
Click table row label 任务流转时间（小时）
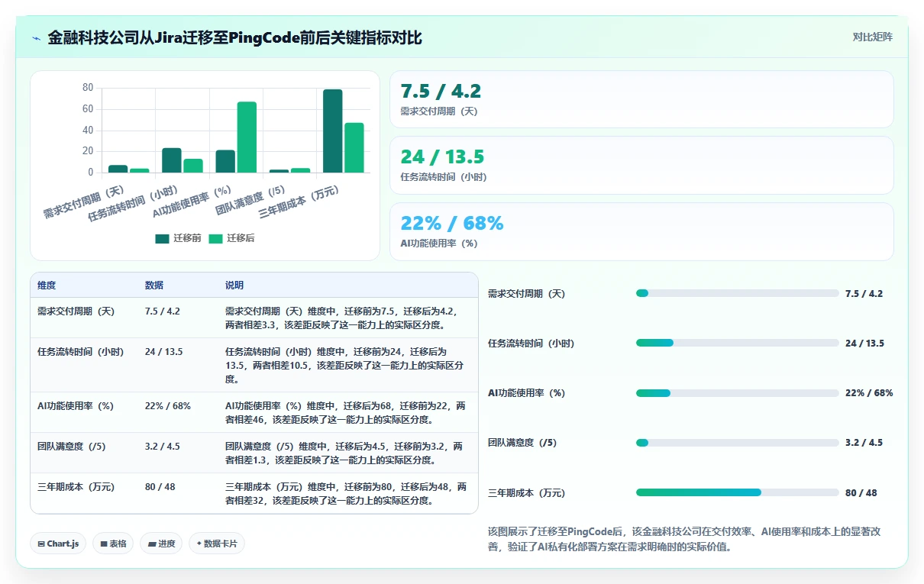click(80, 352)
